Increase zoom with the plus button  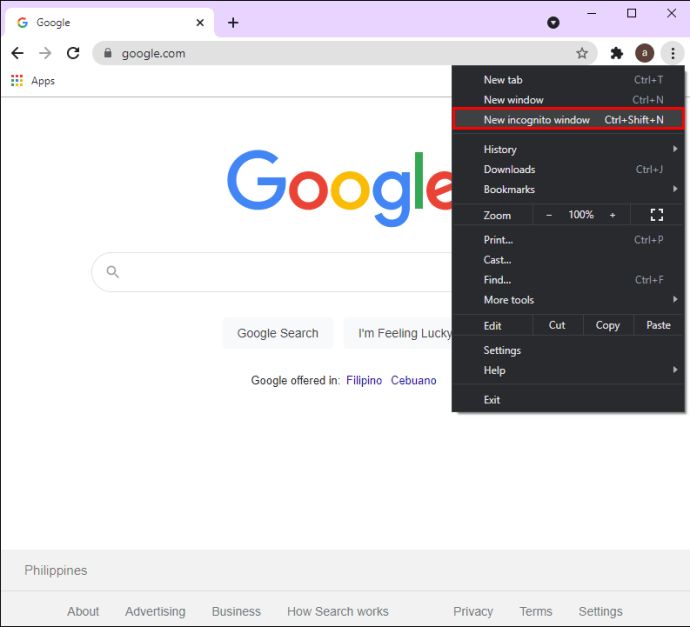(612, 215)
